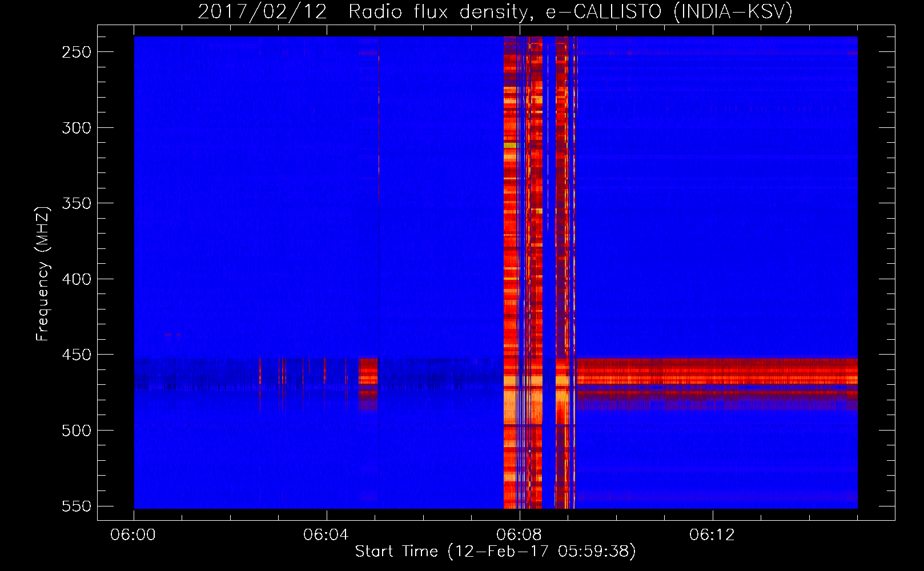Click the 350 frequency tick label

pyautogui.click(x=77, y=203)
